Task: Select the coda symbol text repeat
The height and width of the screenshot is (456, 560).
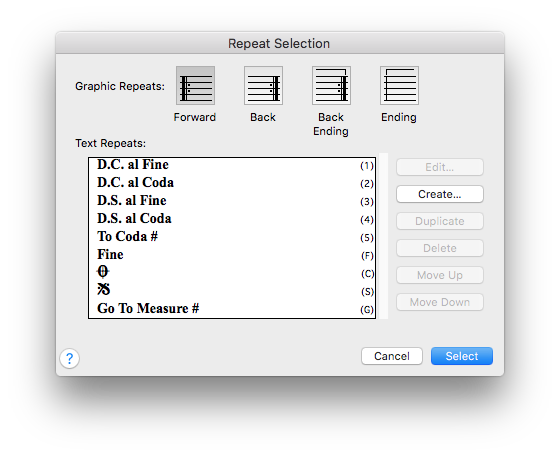Action: coord(232,272)
